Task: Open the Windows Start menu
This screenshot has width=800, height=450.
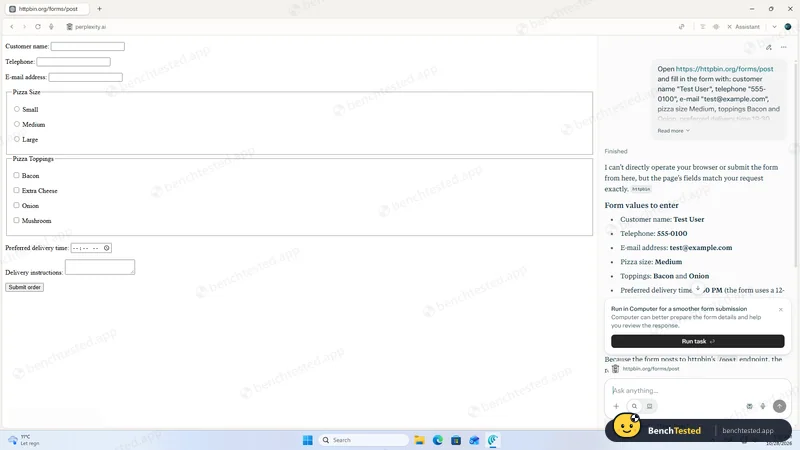Action: (308, 440)
